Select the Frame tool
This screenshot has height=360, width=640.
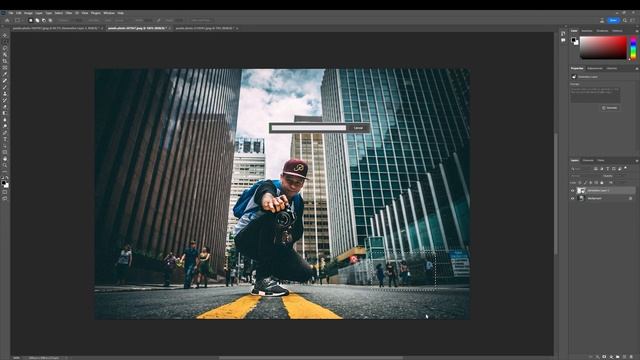pyautogui.click(x=5, y=68)
